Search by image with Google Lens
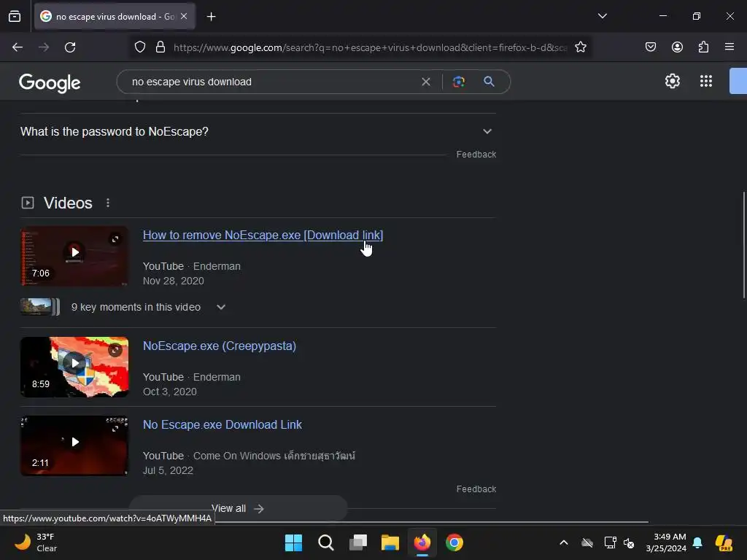The height and width of the screenshot is (560, 747). point(458,82)
